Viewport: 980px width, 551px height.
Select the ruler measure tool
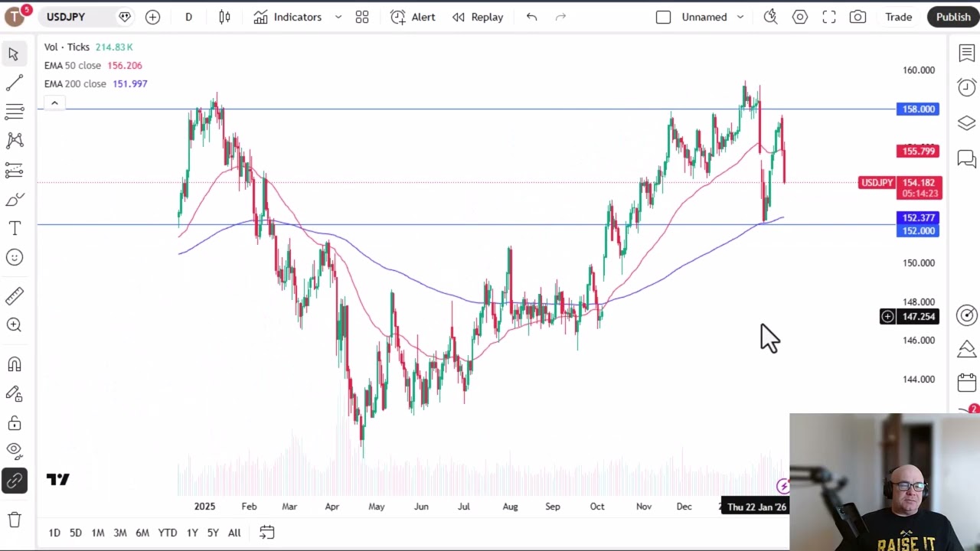pyautogui.click(x=14, y=296)
